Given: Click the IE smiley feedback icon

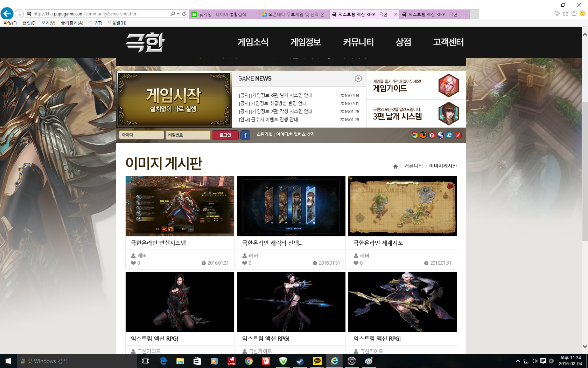Looking at the screenshot, I should point(582,14).
